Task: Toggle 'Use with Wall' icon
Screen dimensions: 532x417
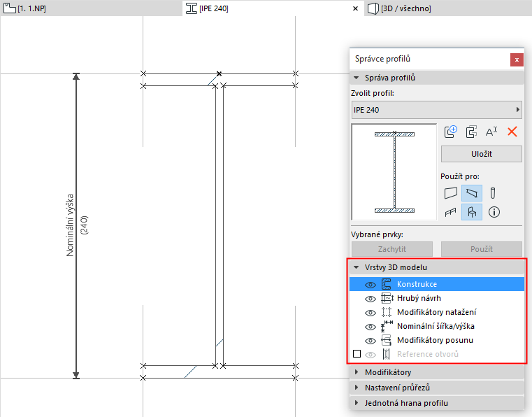Action: tap(451, 193)
